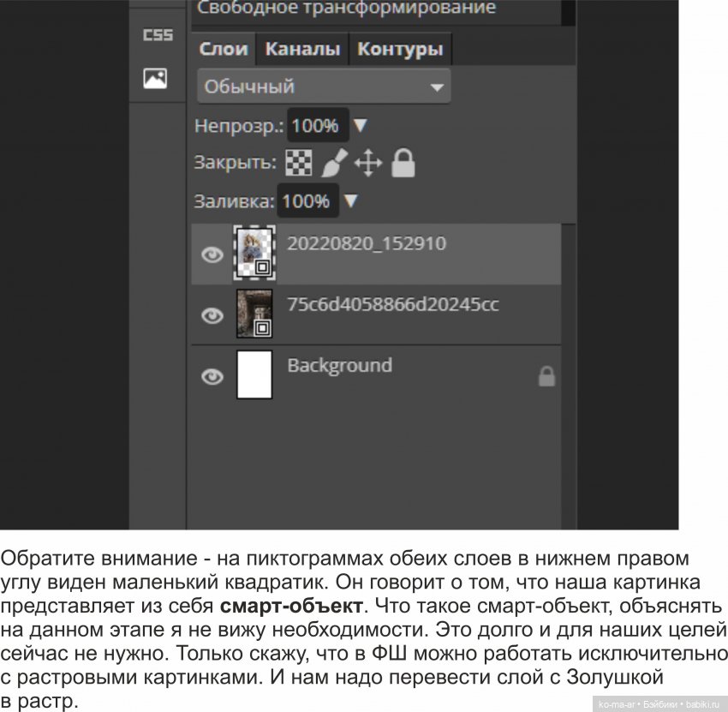728x712 pixels.
Task: Switch to the Контуры tab
Action: click(400, 49)
